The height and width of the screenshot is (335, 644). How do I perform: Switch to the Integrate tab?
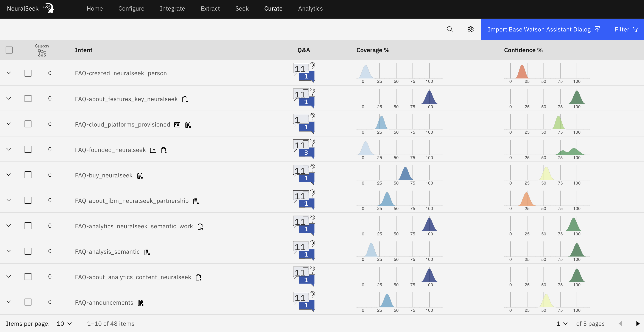tap(173, 8)
